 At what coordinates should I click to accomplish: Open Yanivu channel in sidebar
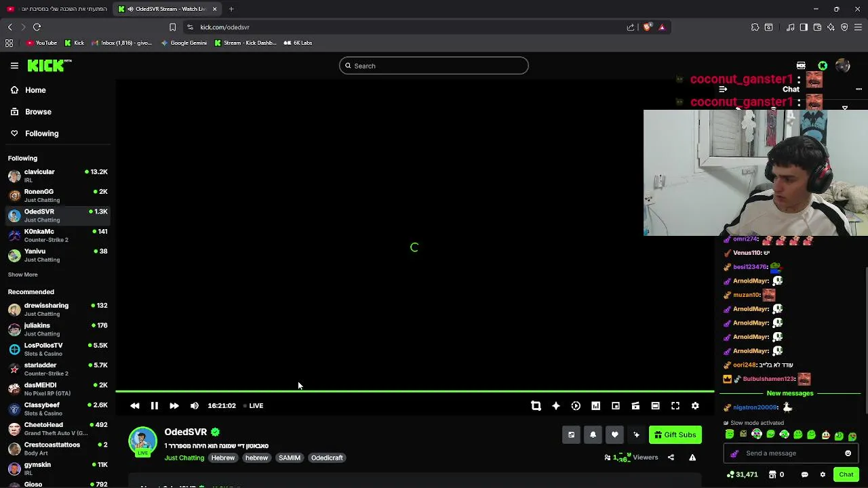point(58,255)
